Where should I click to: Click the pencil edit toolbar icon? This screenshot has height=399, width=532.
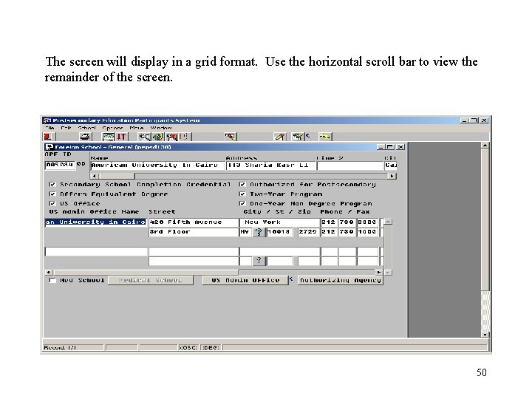pyautogui.click(x=280, y=137)
